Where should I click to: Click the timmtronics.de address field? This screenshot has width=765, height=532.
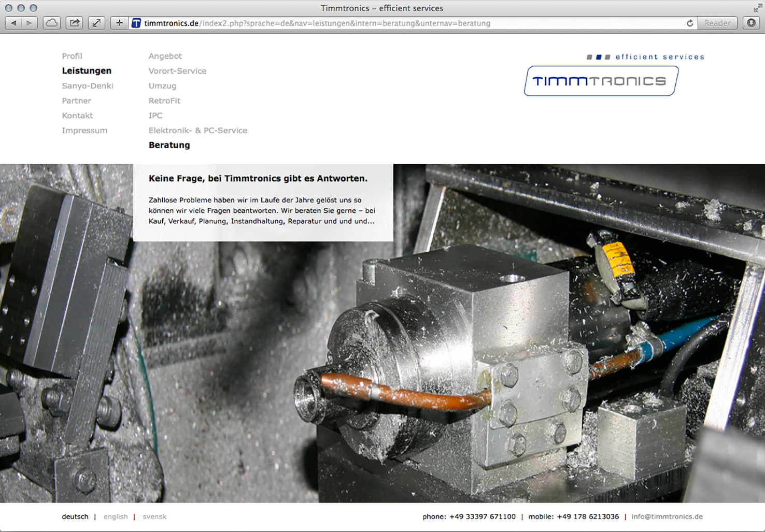point(363,23)
